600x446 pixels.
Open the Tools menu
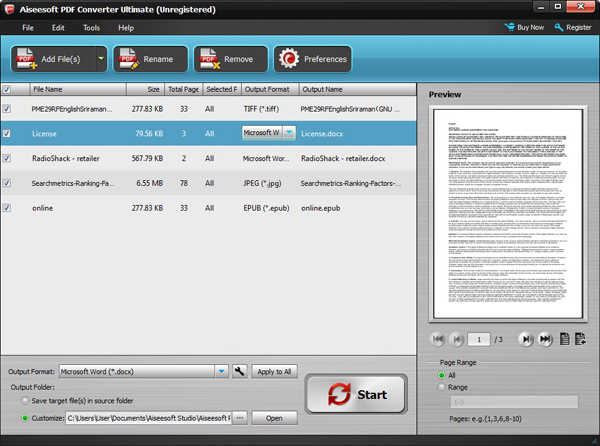click(x=91, y=28)
